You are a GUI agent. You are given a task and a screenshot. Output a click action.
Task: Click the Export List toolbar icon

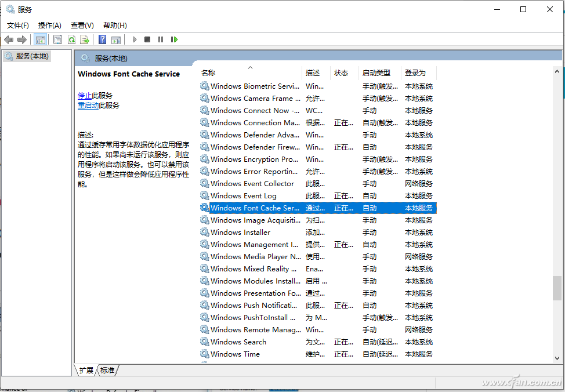85,39
